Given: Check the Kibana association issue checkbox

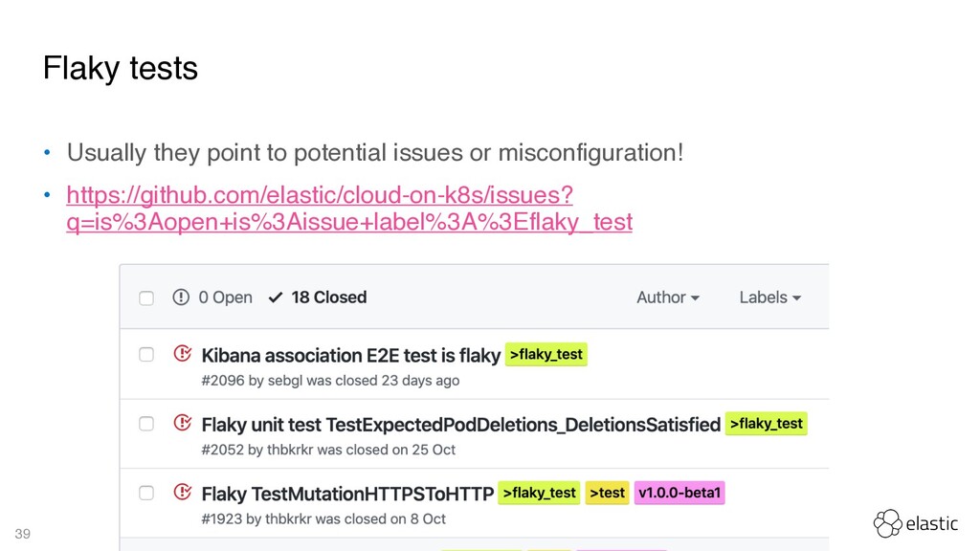Looking at the screenshot, I should click(x=146, y=355).
